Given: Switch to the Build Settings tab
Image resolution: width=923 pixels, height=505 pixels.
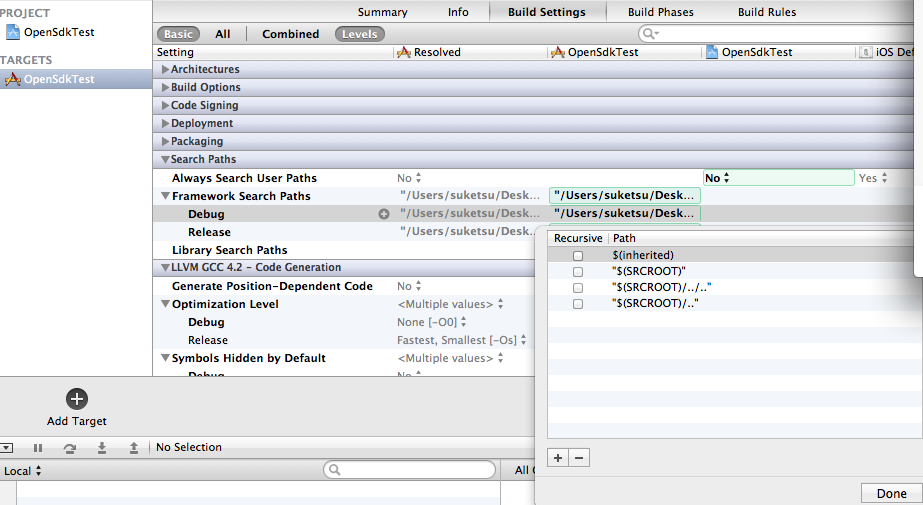Looking at the screenshot, I should pos(547,12).
